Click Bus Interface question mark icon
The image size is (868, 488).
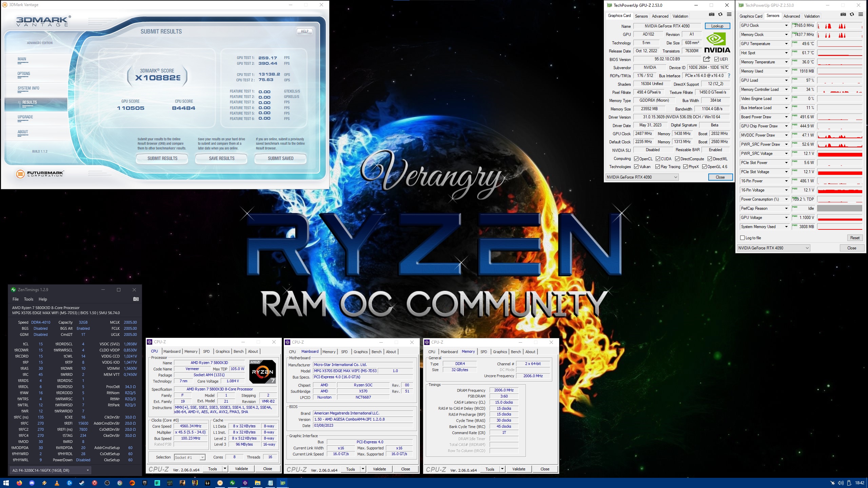click(729, 76)
